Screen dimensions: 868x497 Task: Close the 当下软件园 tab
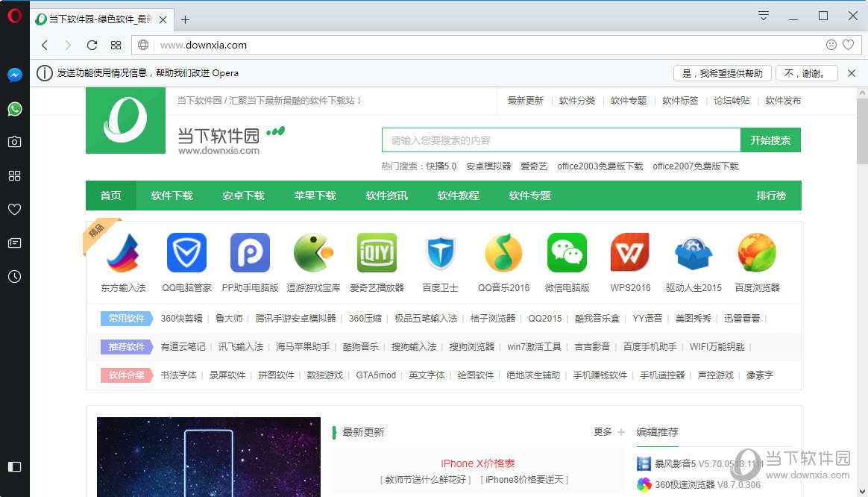pyautogui.click(x=163, y=19)
